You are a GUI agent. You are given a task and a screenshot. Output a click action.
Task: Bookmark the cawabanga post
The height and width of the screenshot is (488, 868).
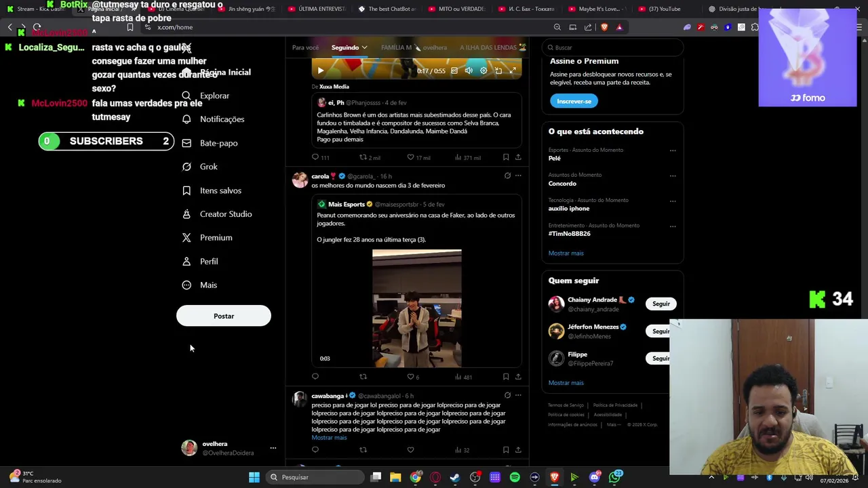point(506,449)
